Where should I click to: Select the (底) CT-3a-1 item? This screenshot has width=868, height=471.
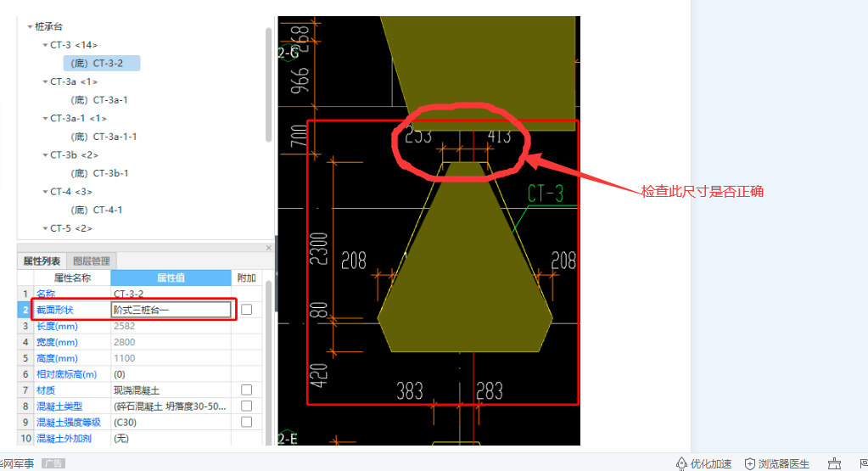pyautogui.click(x=99, y=99)
